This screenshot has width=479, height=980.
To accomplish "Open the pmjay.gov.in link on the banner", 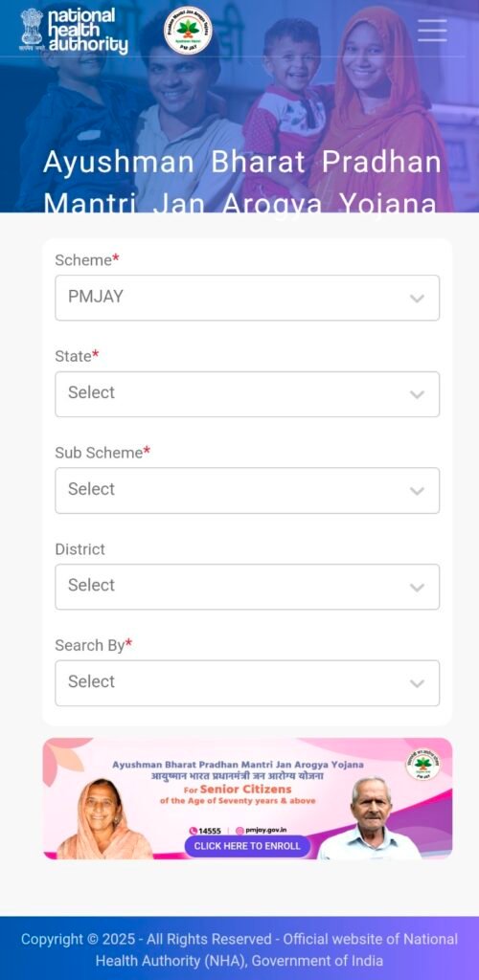I will click(262, 830).
